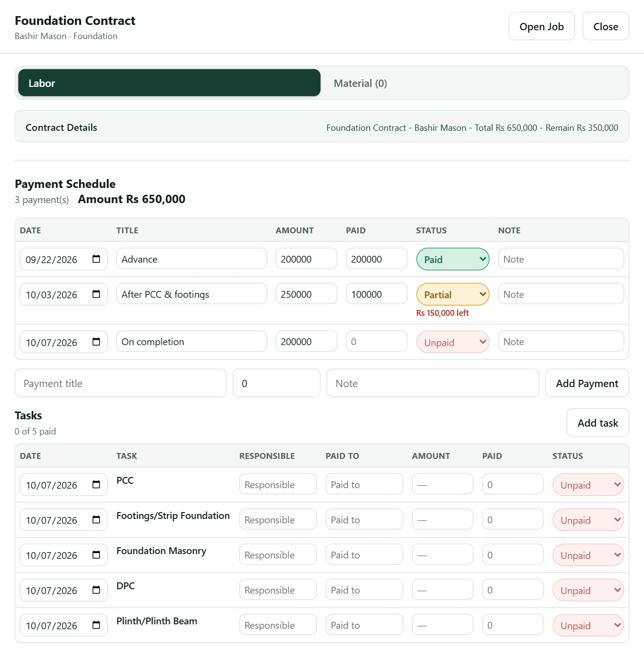Click the new payment Note field beside Add Payment
This screenshot has width=644, height=659.
[433, 383]
